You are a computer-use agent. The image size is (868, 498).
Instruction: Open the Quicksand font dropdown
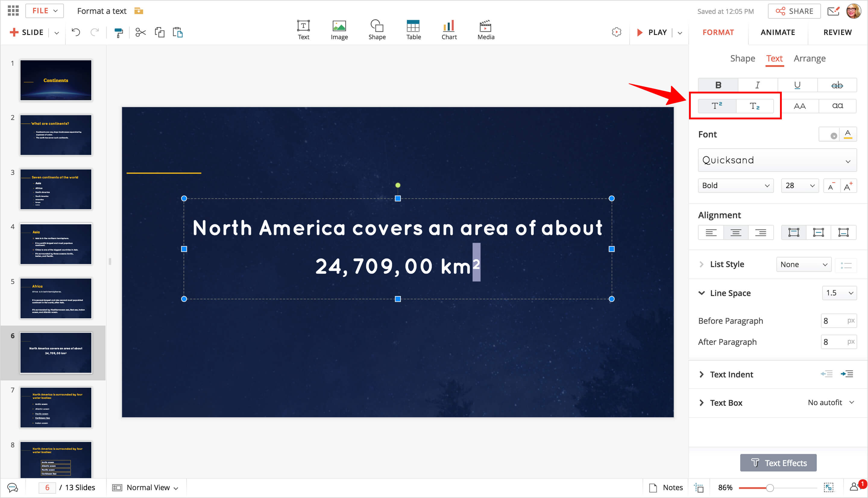click(x=777, y=160)
